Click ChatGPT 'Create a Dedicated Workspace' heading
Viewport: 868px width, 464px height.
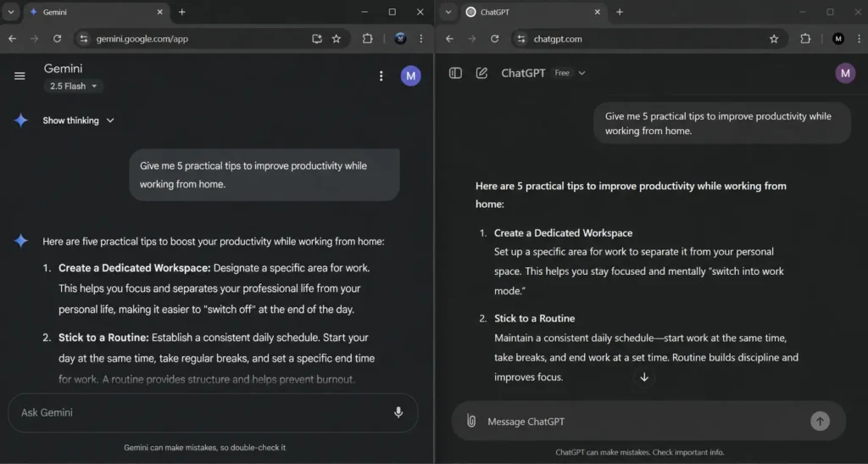pyautogui.click(x=563, y=233)
